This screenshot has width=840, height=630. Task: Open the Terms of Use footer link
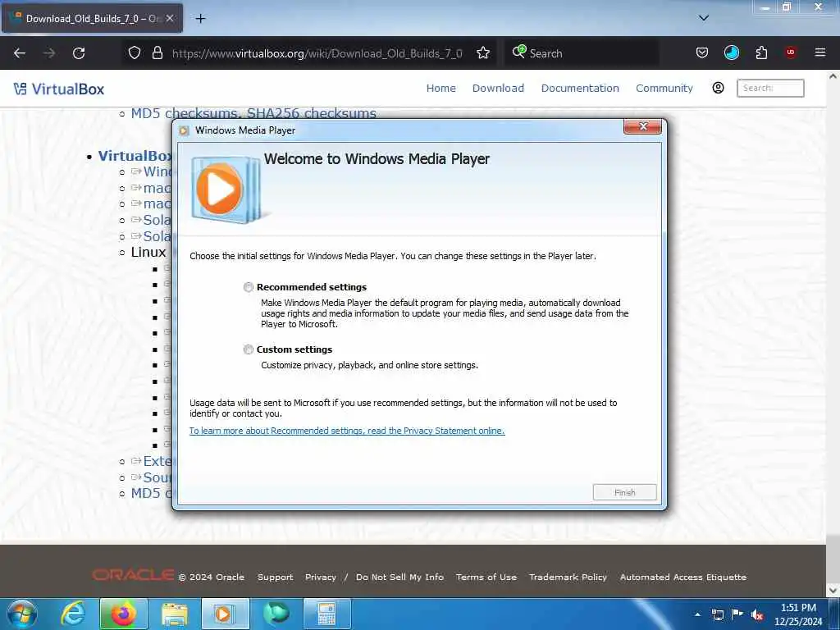click(486, 577)
